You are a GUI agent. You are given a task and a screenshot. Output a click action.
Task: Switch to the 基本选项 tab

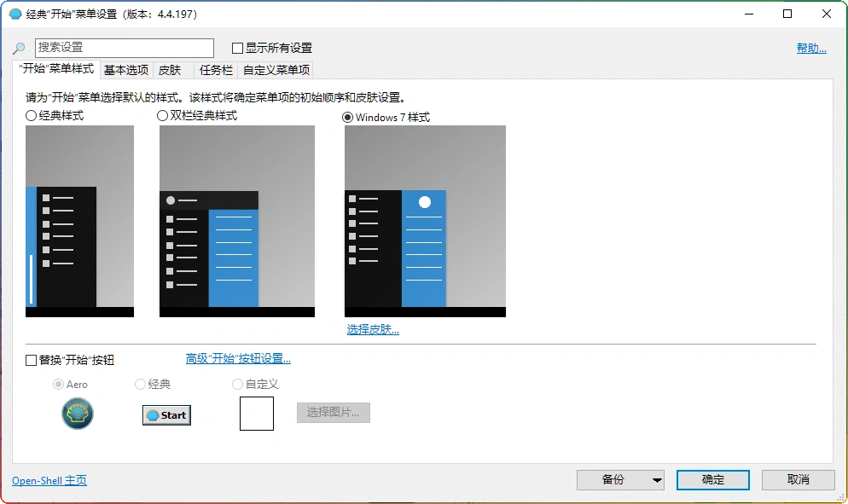tap(125, 70)
